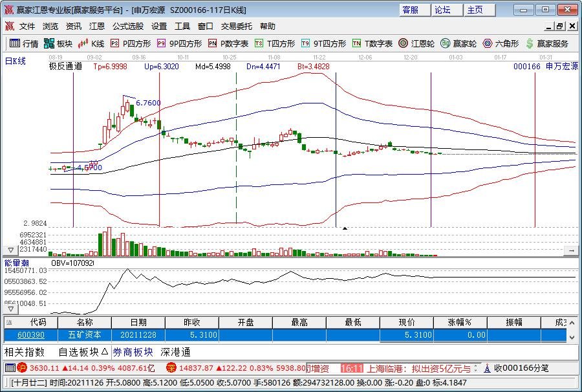582x392 pixels.
Task: Click the status bar grid icon
Action: (x=10, y=368)
